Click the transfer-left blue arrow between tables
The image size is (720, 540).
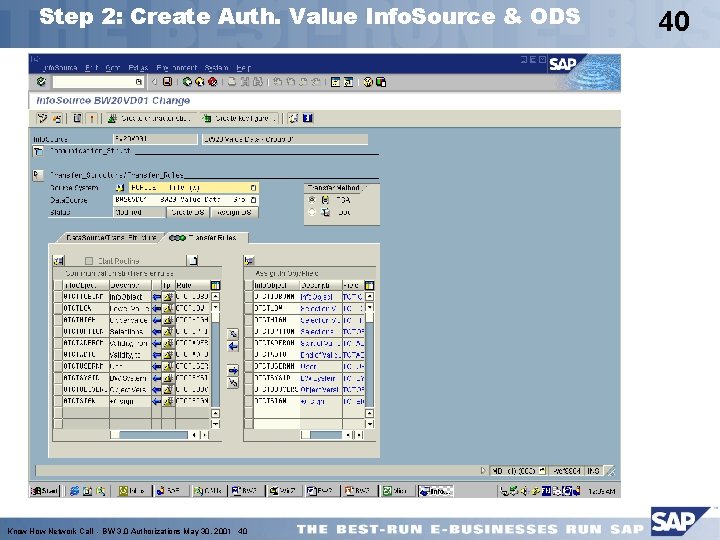click(x=233, y=346)
